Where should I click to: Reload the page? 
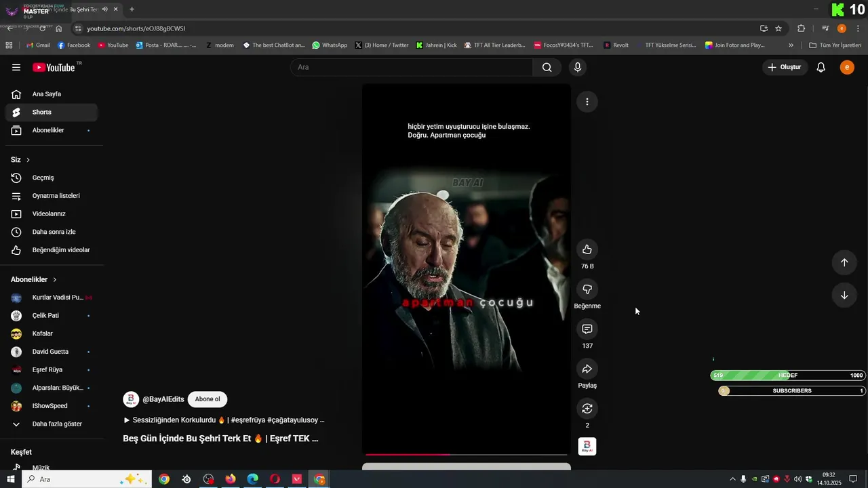(x=43, y=28)
